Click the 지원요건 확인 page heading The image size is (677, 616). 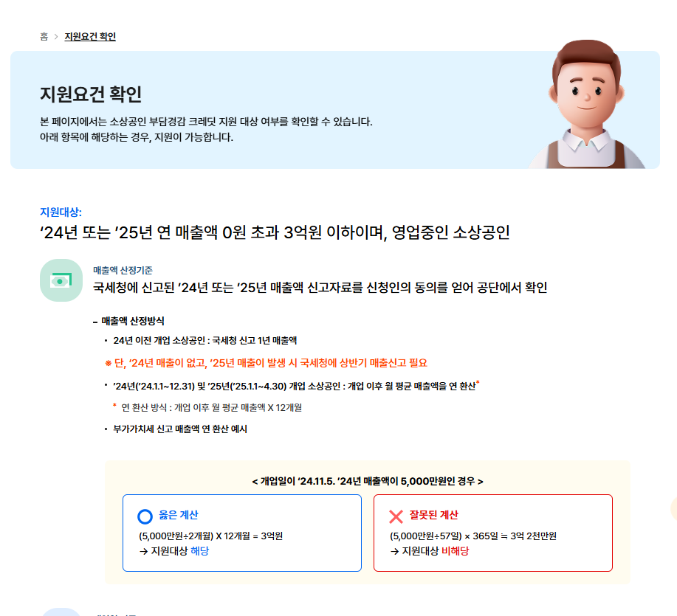(91, 94)
